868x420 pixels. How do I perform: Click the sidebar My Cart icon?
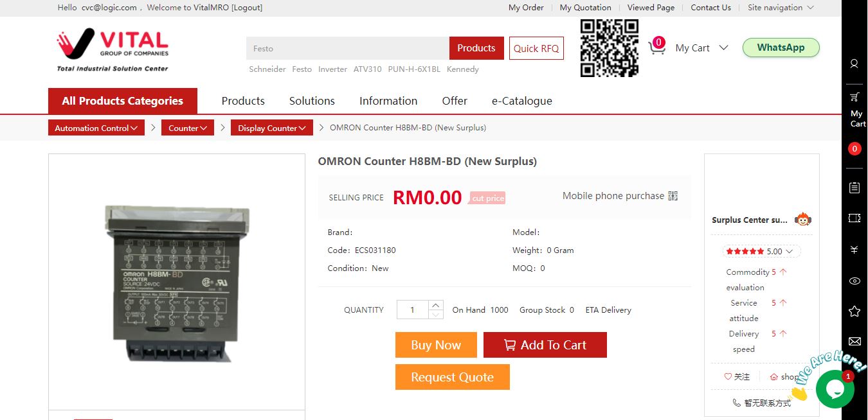click(x=854, y=97)
